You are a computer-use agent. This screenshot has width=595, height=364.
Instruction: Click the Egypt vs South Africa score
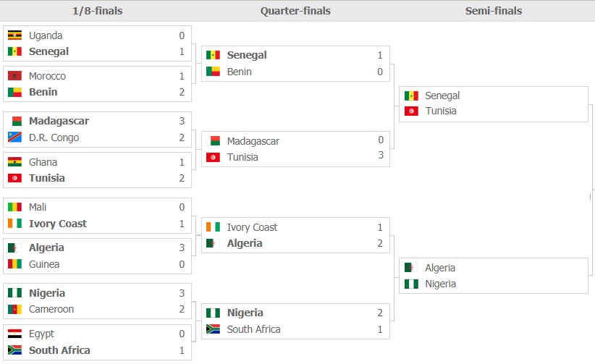click(x=182, y=342)
